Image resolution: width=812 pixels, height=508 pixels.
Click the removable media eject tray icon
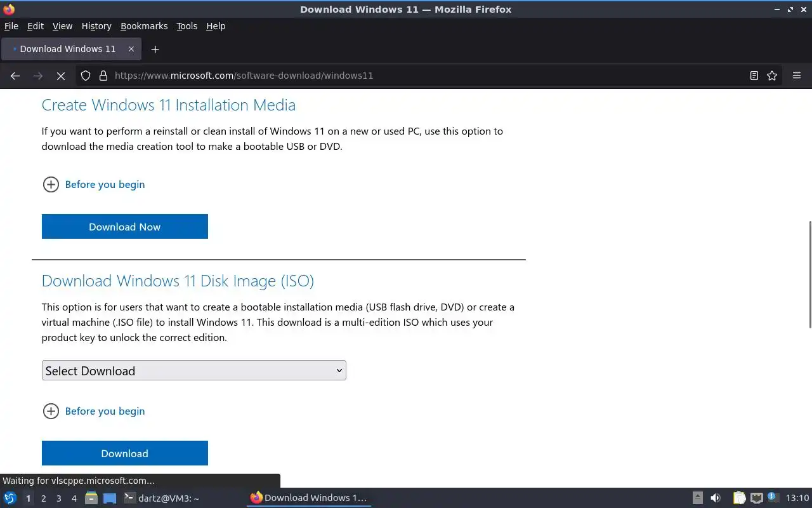pyautogui.click(x=698, y=498)
